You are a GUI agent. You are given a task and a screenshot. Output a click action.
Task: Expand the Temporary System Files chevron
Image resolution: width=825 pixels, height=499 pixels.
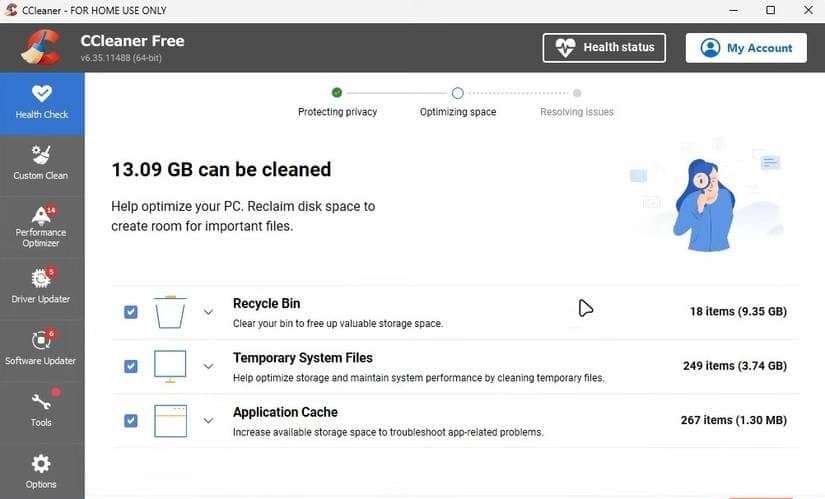(208, 366)
